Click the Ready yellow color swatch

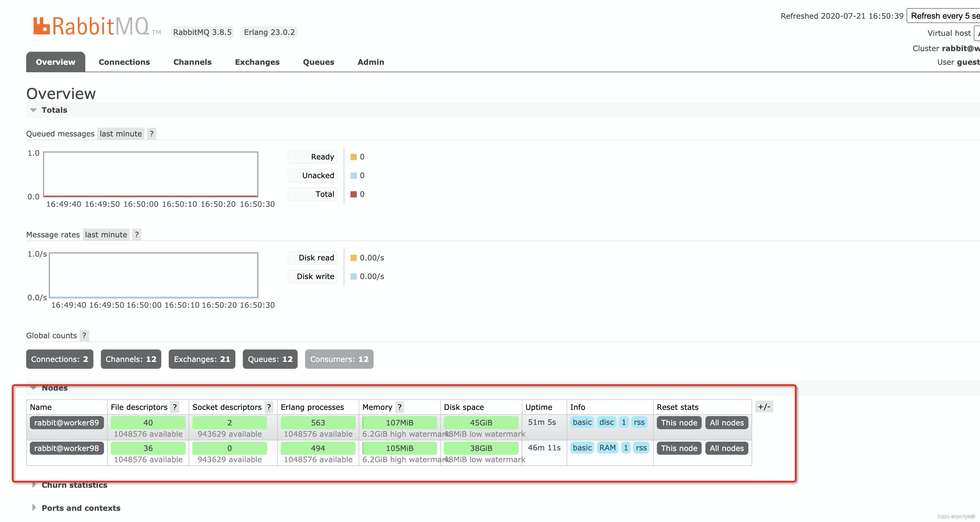pos(353,157)
